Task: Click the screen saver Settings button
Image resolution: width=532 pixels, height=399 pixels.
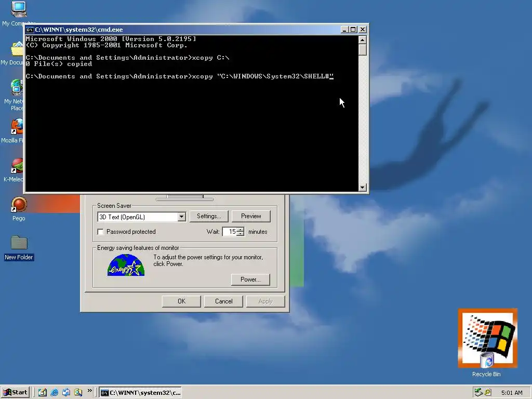Action: tap(209, 216)
